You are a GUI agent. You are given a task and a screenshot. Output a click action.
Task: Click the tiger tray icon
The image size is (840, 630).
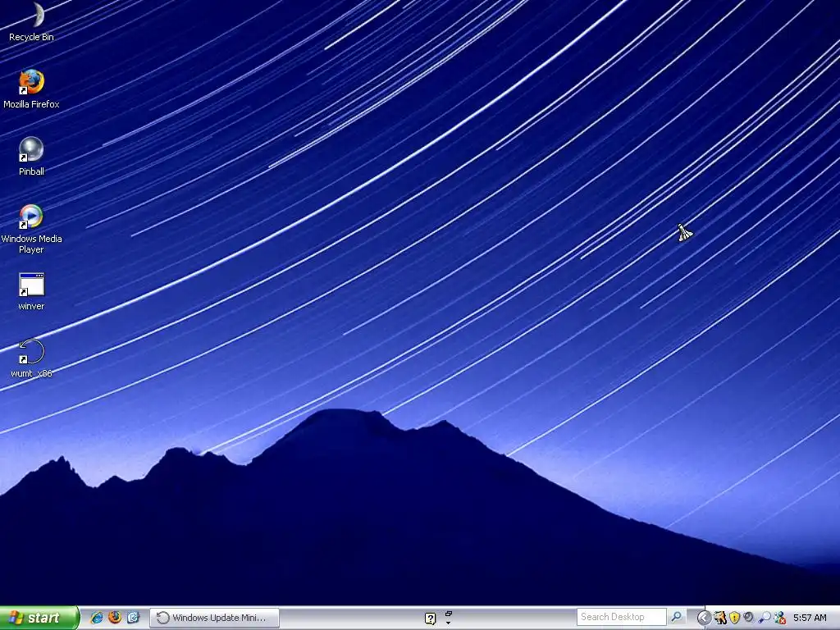(x=720, y=618)
